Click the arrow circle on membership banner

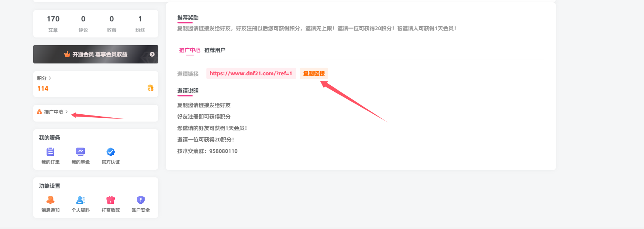click(152, 54)
